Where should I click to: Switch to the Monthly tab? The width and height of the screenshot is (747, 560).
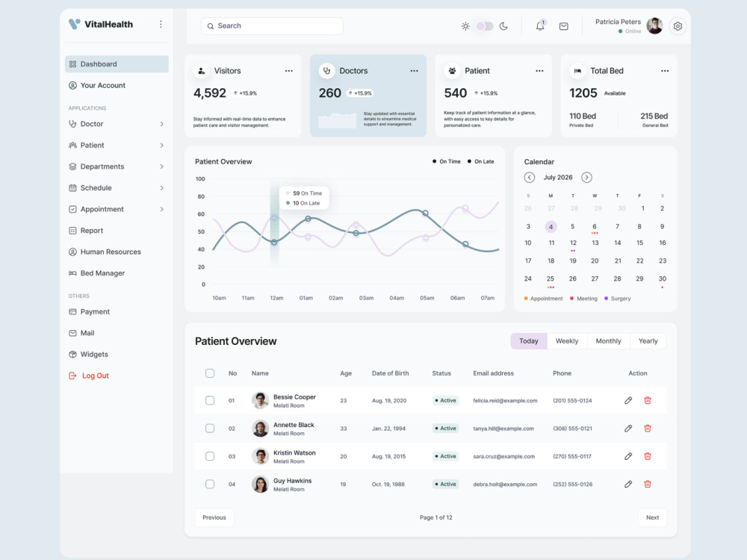click(608, 341)
